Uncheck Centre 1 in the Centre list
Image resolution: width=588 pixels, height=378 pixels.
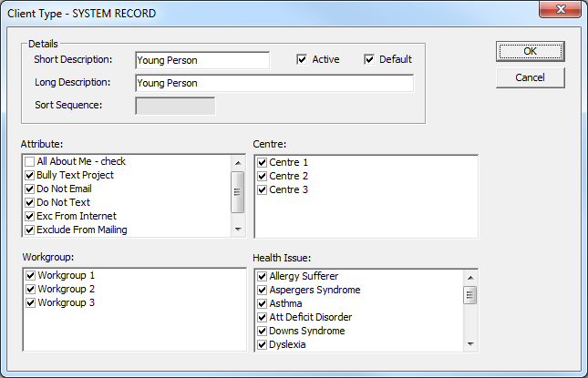pos(263,163)
